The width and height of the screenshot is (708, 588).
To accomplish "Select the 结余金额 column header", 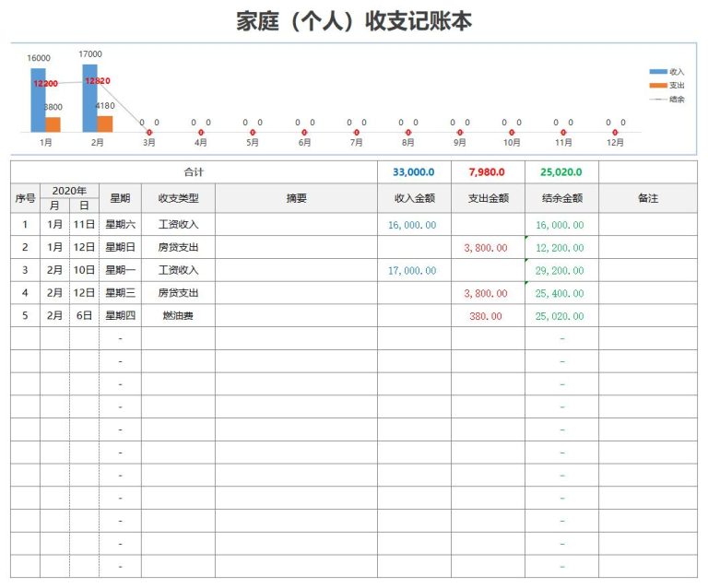I will click(x=561, y=198).
